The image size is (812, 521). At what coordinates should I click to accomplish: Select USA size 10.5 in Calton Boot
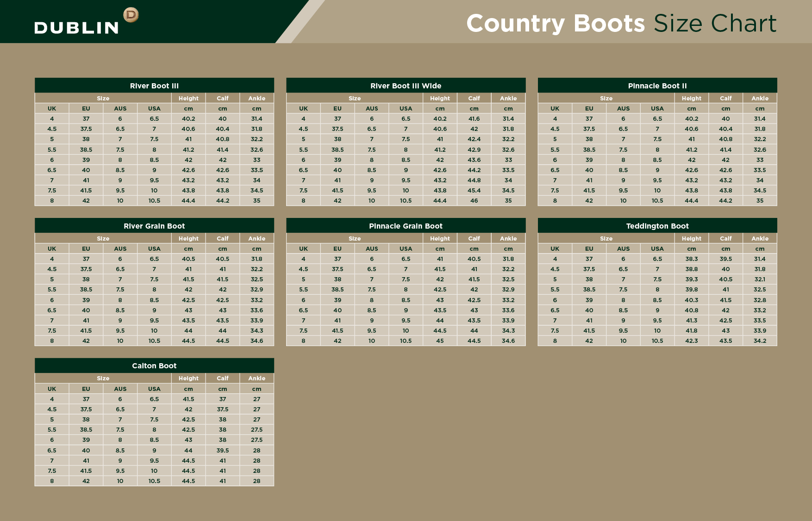pos(154,481)
